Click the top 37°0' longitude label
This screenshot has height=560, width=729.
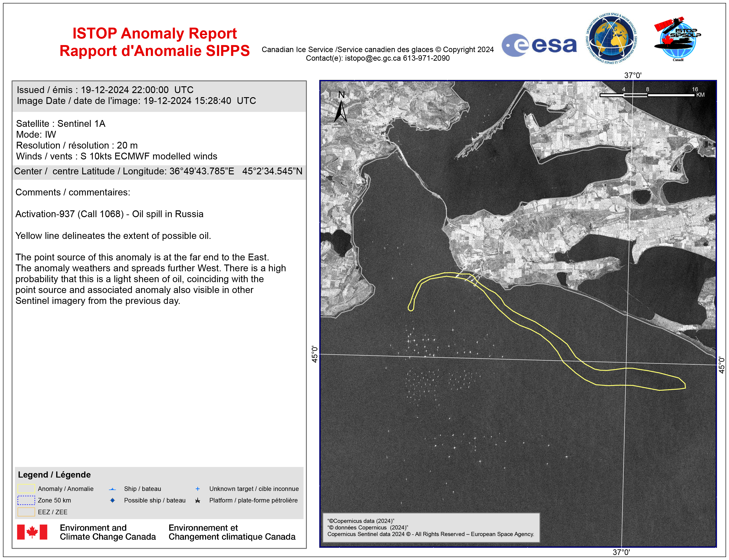point(633,75)
